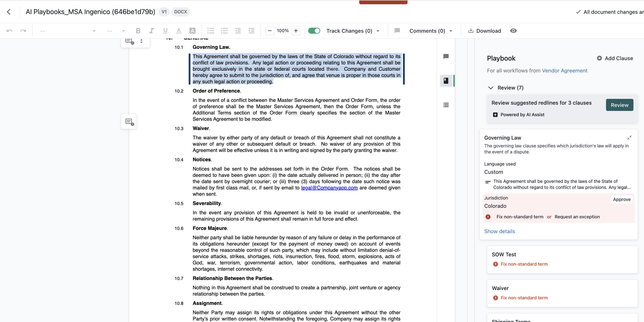Open the comments side panel icon
Screen dimensions: 644x322
pyautogui.click(x=446, y=57)
